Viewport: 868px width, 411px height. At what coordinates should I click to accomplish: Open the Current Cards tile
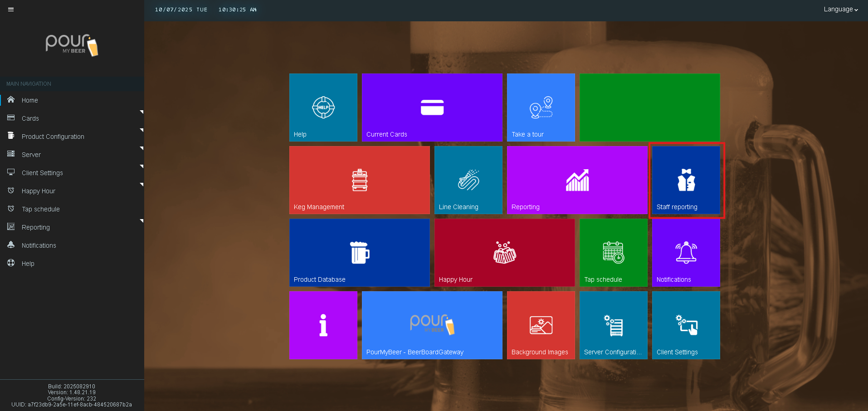[x=432, y=108]
